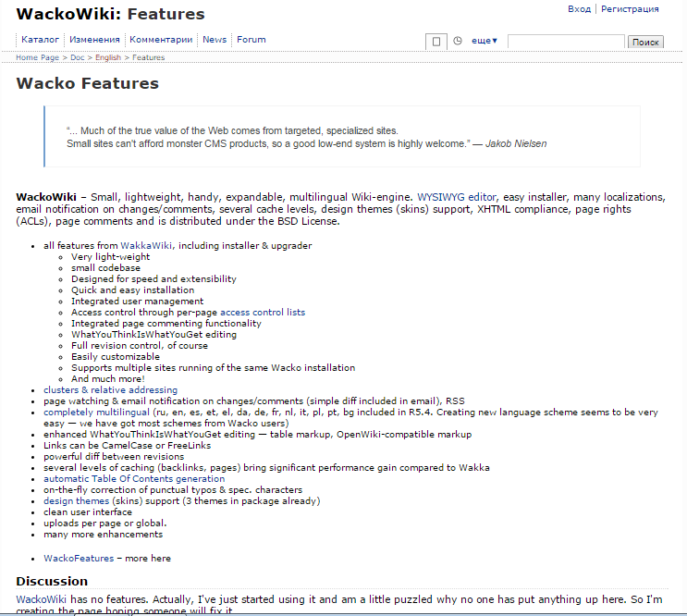Open the Изменения menu item
This screenshot has width=687, height=616.
point(94,40)
